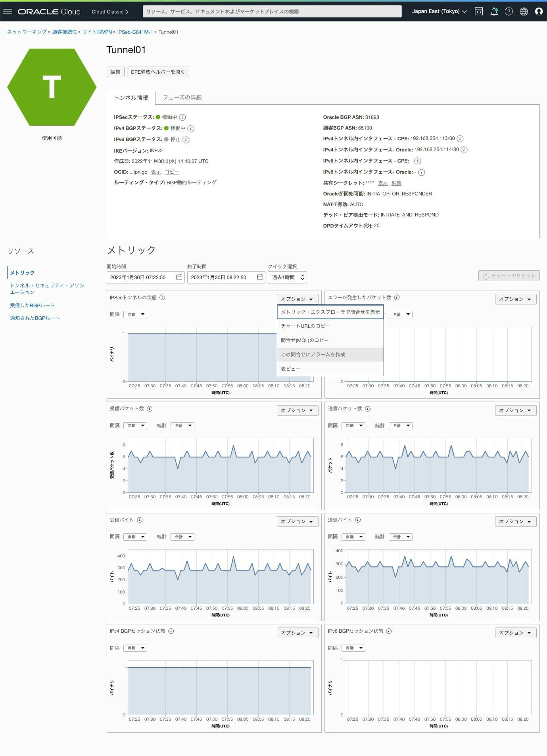Open オプション menu for IPv4 BGP session chart

(297, 633)
